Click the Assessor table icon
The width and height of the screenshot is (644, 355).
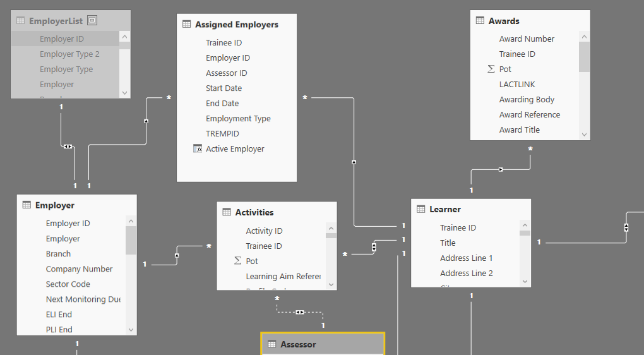click(272, 344)
